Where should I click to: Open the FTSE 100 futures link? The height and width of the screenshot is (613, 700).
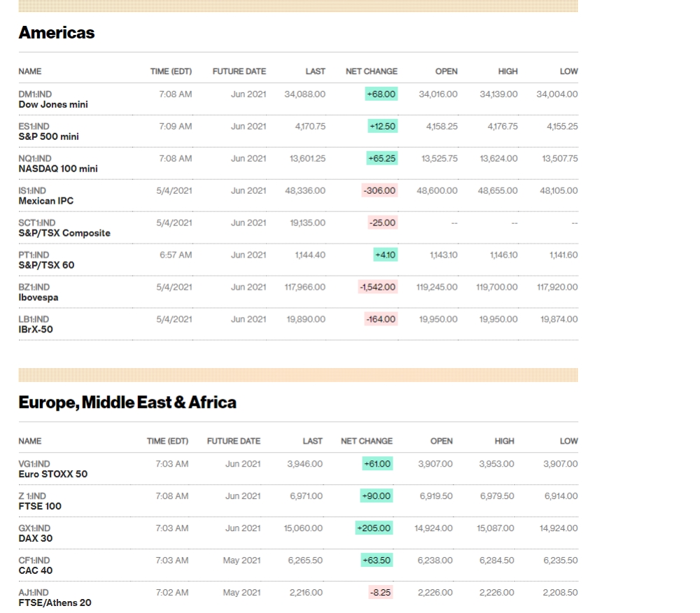click(40, 506)
